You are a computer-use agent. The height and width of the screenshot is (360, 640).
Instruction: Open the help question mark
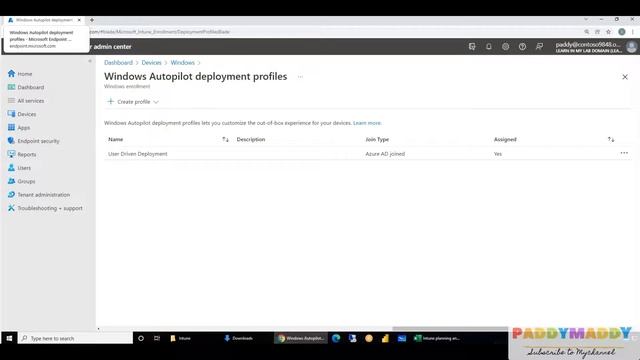(522, 47)
